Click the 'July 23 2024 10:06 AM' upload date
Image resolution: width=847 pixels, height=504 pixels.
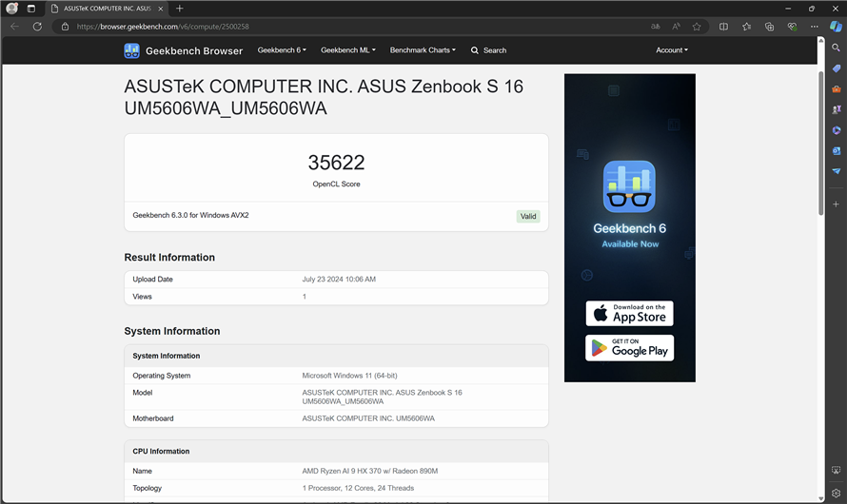[339, 279]
